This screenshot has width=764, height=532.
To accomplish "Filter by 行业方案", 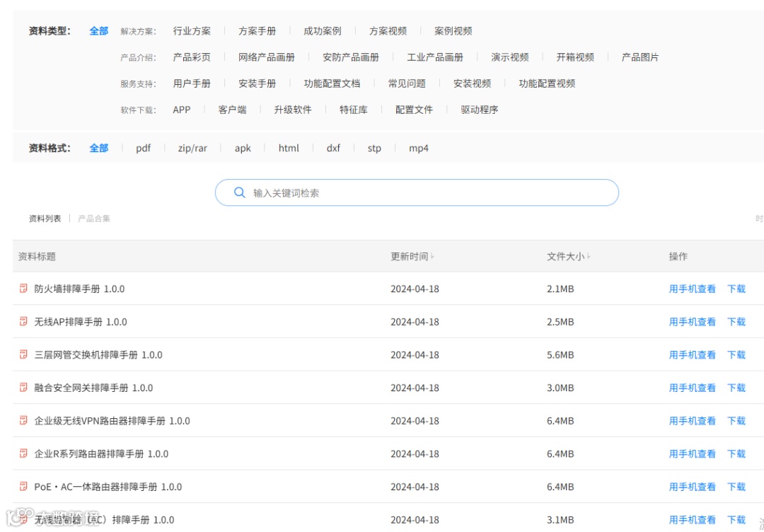I will [192, 31].
